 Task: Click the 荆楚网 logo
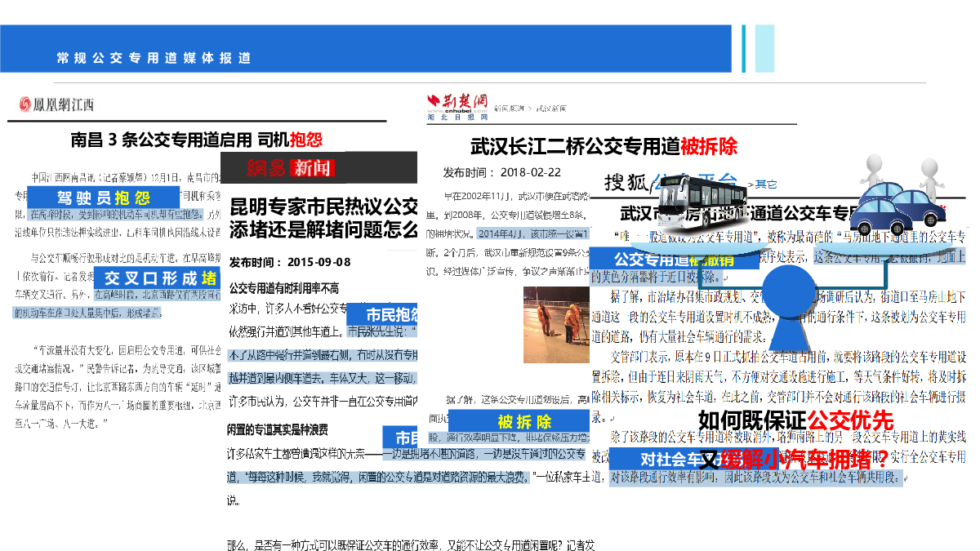(x=456, y=105)
